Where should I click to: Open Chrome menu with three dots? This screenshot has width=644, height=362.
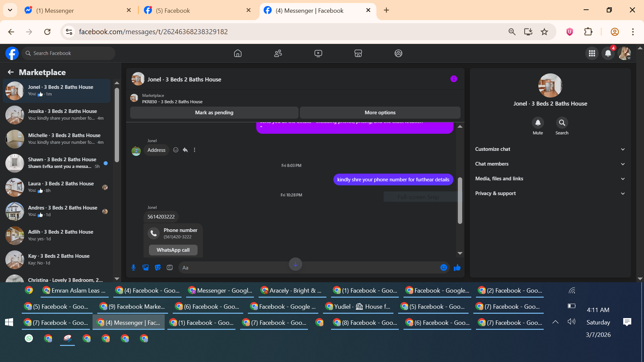click(633, 32)
